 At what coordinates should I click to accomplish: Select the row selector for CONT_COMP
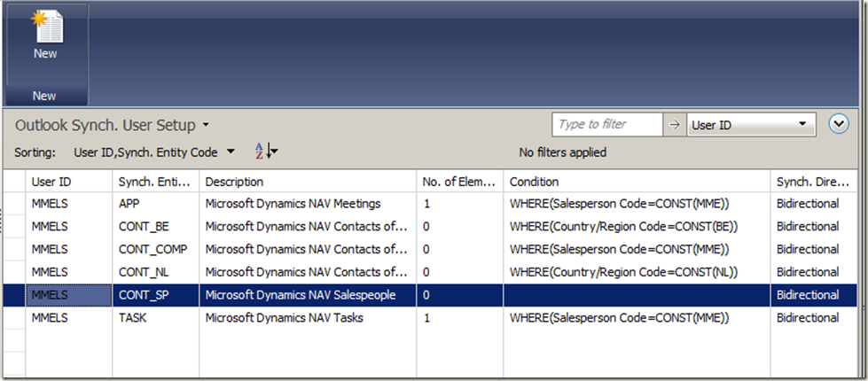click(x=14, y=249)
